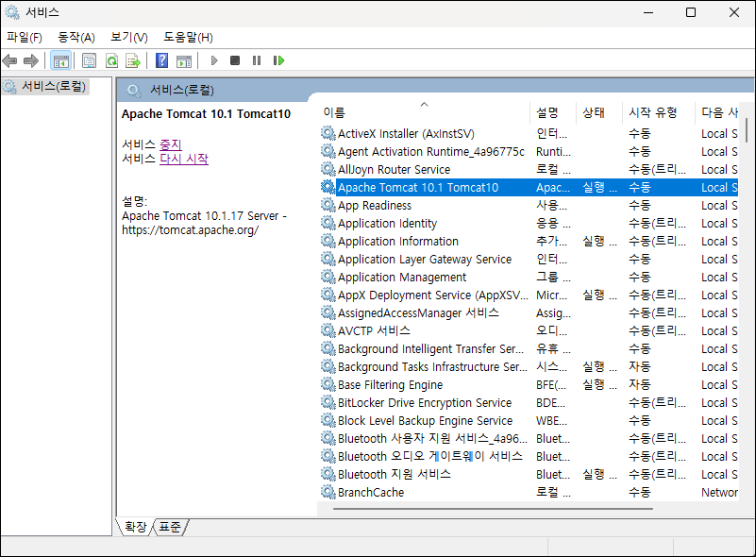756x557 pixels.
Task: Click the Restart Service icon
Action: pos(278,60)
